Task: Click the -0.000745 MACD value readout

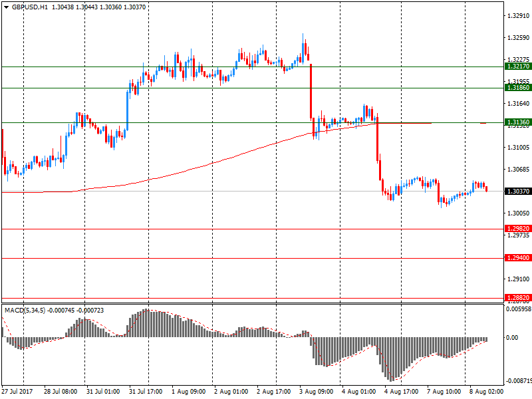Action: pos(61,311)
